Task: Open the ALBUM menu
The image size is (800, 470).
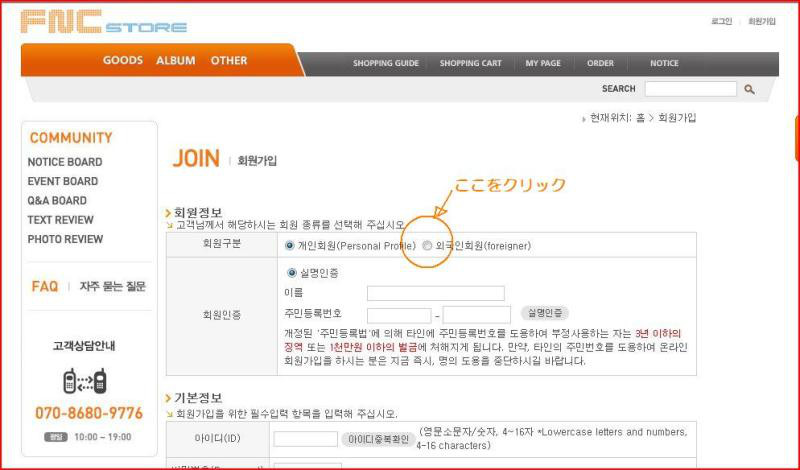Action: pyautogui.click(x=176, y=61)
